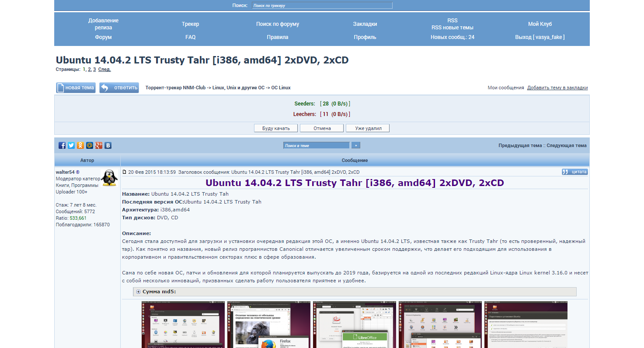This screenshot has height=348, width=644.
Task: Click the "Буду качать" button
Action: tap(276, 128)
